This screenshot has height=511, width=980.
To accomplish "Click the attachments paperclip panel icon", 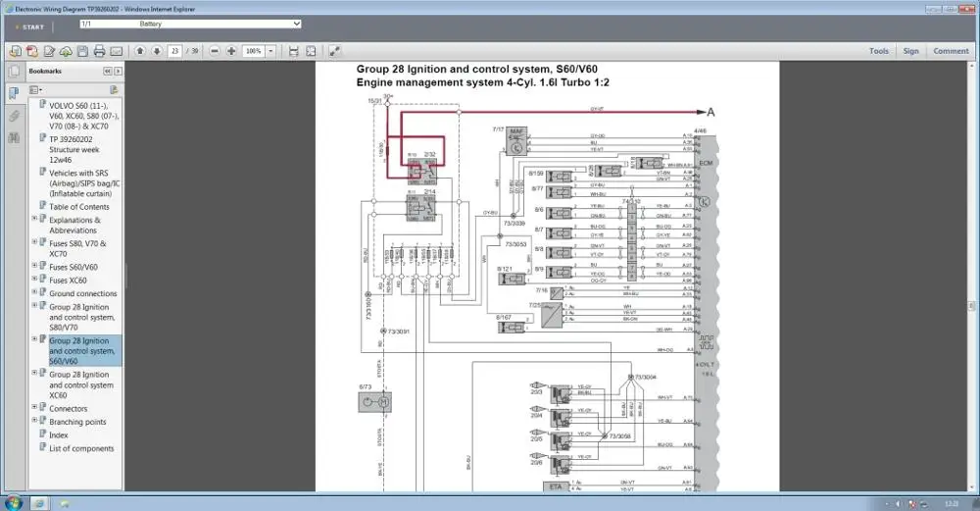I will pos(14,117).
